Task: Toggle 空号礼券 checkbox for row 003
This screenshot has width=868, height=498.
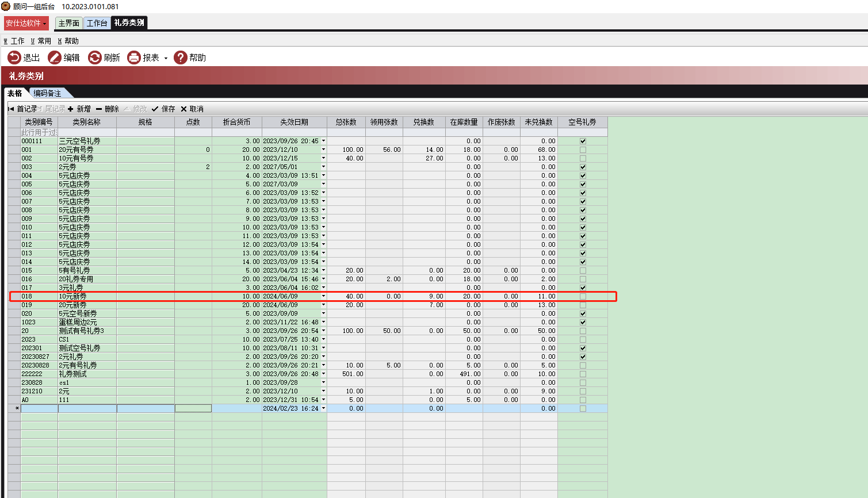Action: click(x=583, y=167)
